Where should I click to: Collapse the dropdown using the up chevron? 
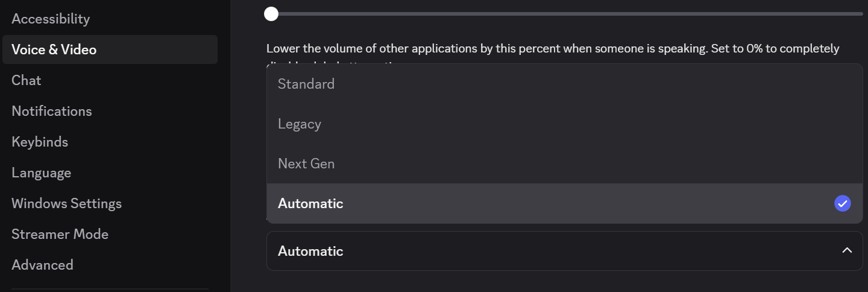(847, 250)
